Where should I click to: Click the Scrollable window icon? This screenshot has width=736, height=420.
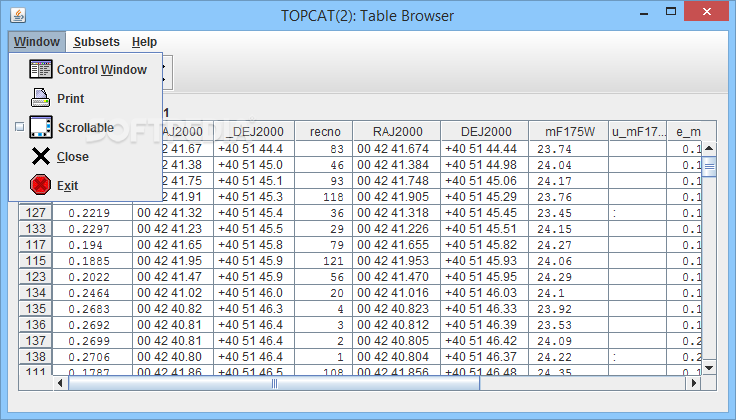pyautogui.click(x=41, y=127)
